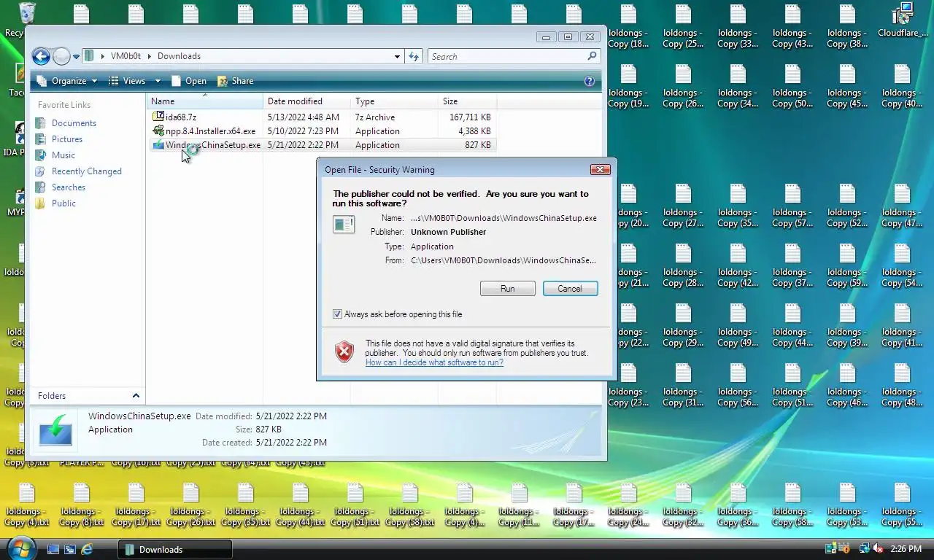
Task: Click the 167,711 KB size value
Action: pos(470,117)
